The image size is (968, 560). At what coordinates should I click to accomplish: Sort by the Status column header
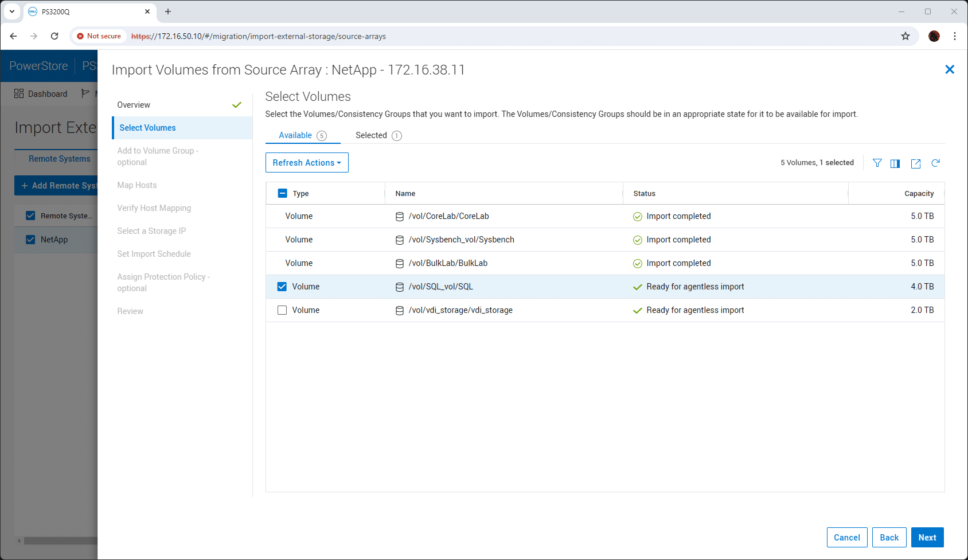coord(644,194)
